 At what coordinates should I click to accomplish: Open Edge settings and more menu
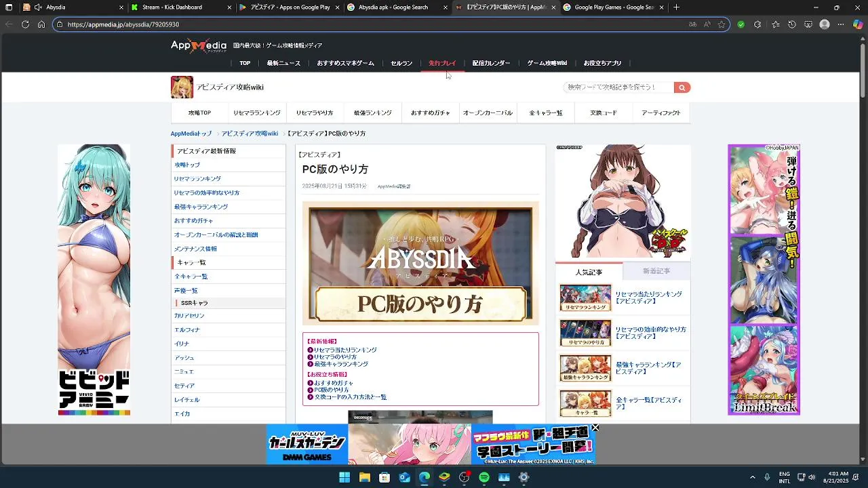tap(841, 24)
